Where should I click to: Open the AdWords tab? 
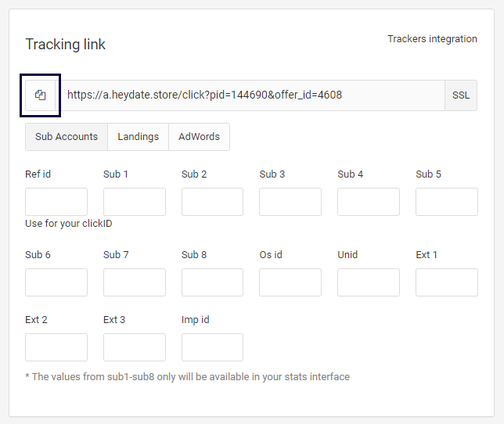coord(199,137)
